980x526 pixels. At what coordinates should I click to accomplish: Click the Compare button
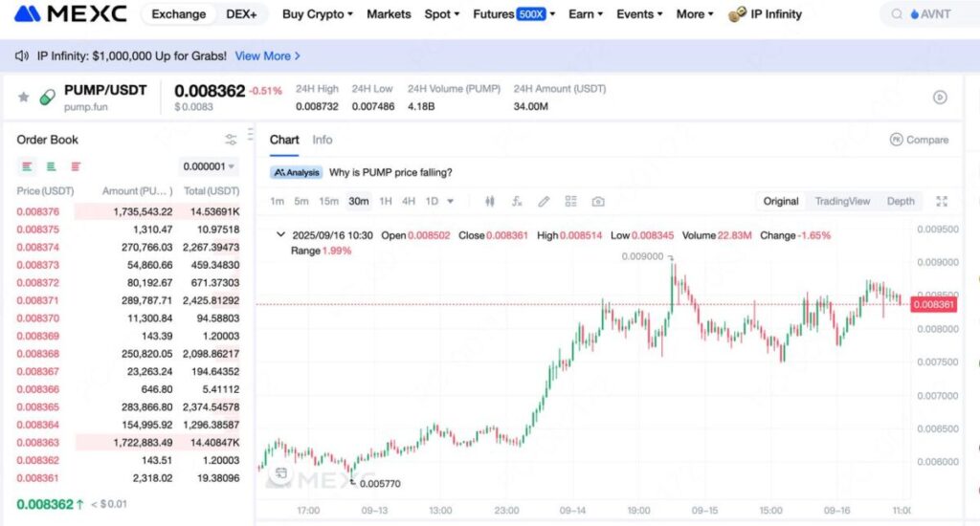tap(919, 140)
